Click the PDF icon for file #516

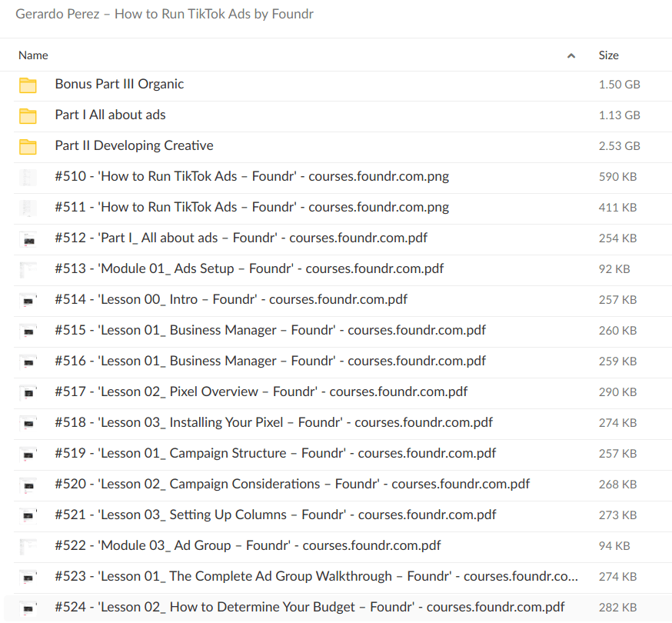pos(28,362)
